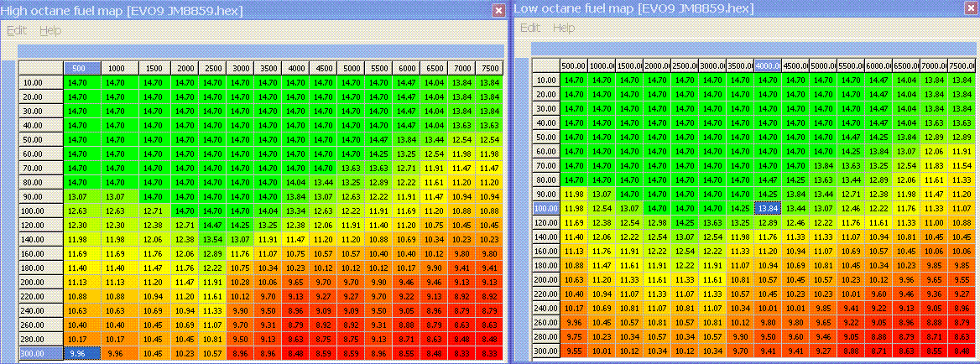The height and width of the screenshot is (364, 980).
Task: Select 13.44 cell in High octane row 50.00
Action: (x=433, y=139)
